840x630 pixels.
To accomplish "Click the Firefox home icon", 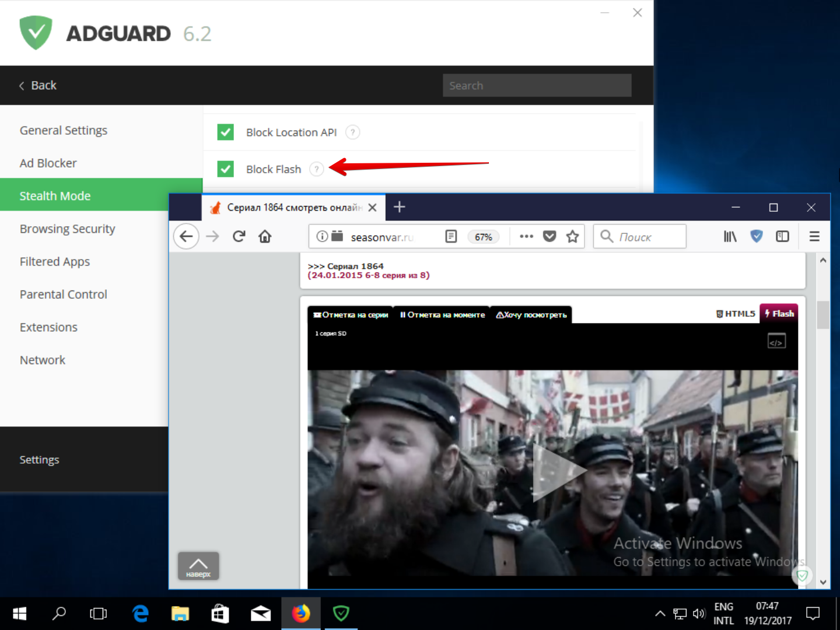I will click(x=265, y=236).
